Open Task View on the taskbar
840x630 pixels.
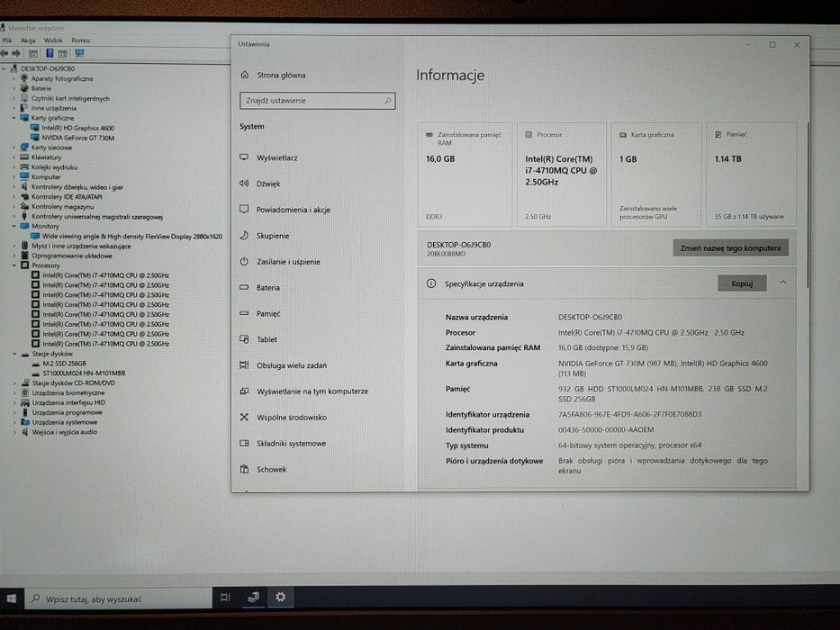tap(225, 597)
